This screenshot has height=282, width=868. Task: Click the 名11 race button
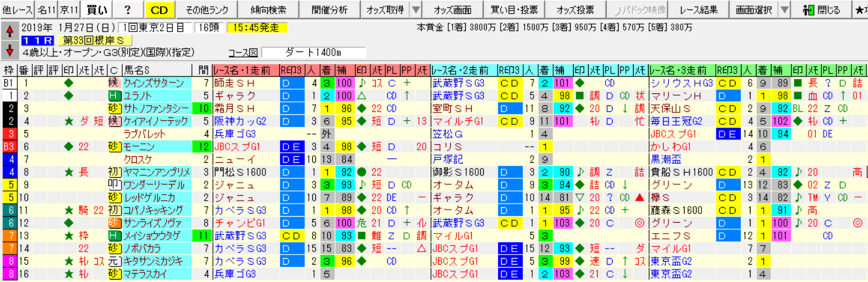click(x=46, y=10)
